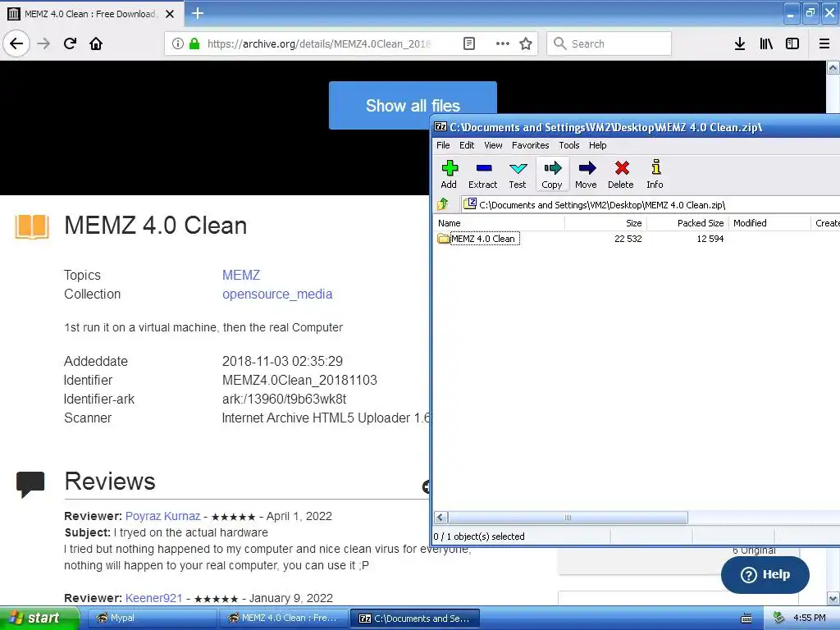Close the MEMZ 4.0 Clean browser tab
Screen dimensions: 840x630
[170, 14]
